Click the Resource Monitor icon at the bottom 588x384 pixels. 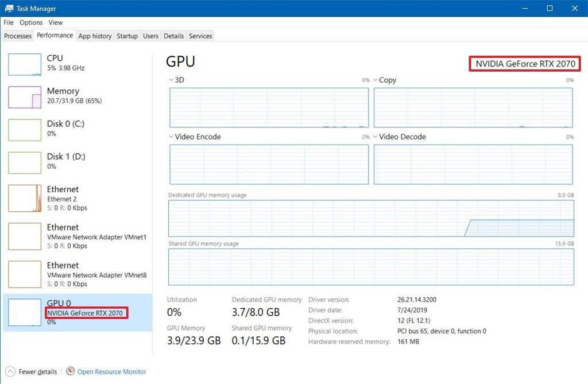[x=70, y=371]
